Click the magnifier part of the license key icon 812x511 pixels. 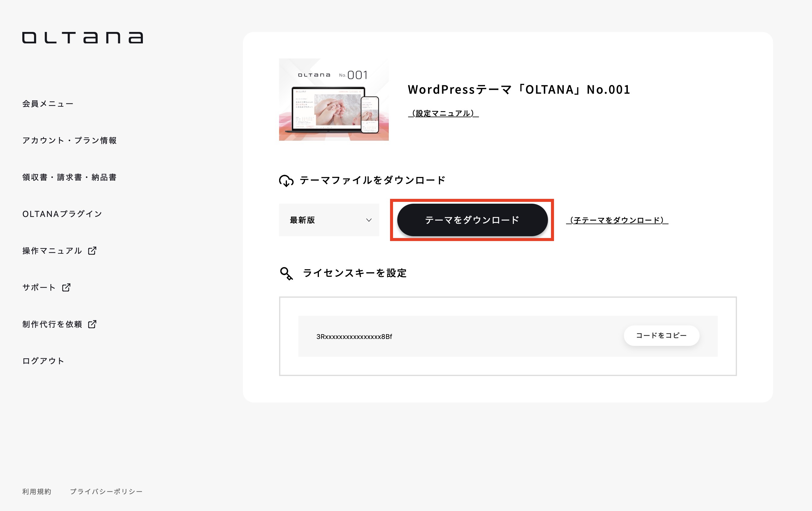coord(284,271)
